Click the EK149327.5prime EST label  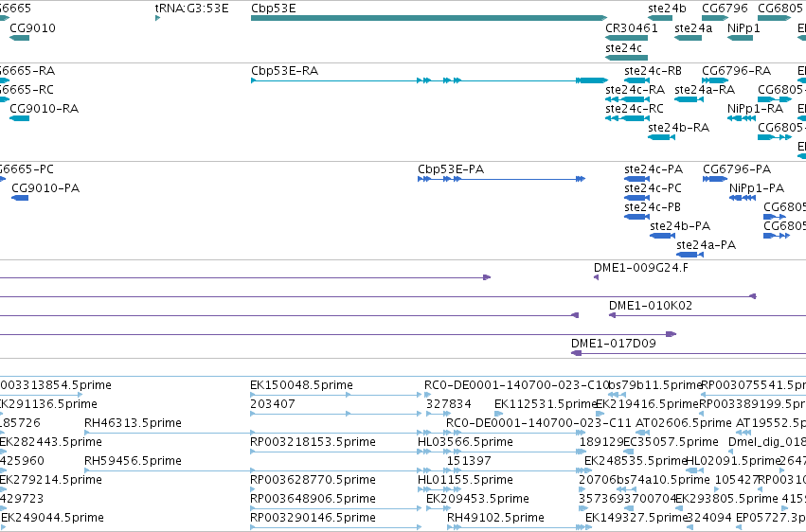636,518
